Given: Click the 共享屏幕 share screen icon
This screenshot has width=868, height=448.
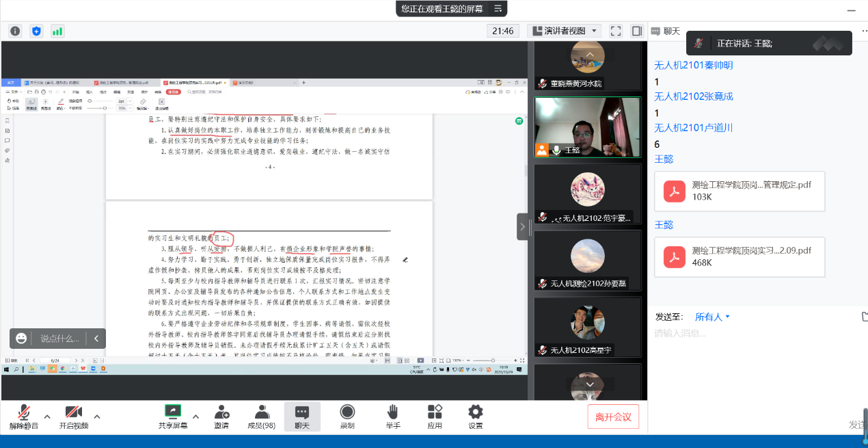Looking at the screenshot, I should pyautogui.click(x=172, y=417).
